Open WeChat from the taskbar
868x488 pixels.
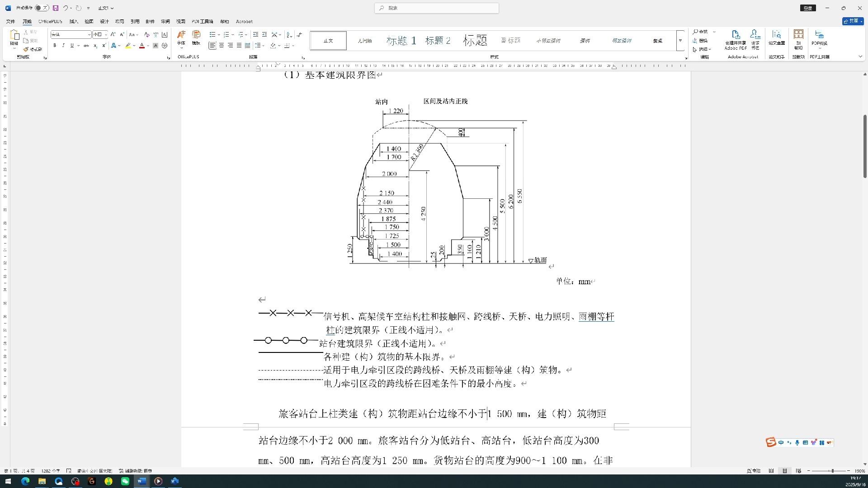click(x=125, y=481)
